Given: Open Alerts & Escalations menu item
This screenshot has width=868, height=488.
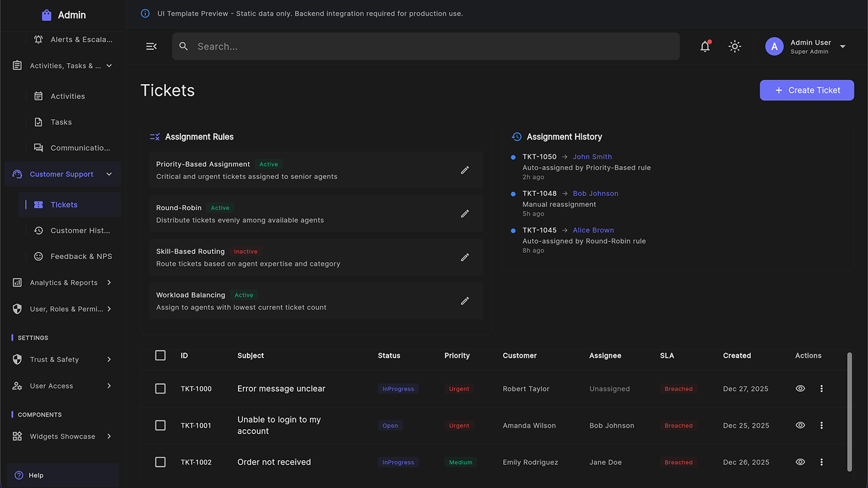Looking at the screenshot, I should pyautogui.click(x=73, y=39).
